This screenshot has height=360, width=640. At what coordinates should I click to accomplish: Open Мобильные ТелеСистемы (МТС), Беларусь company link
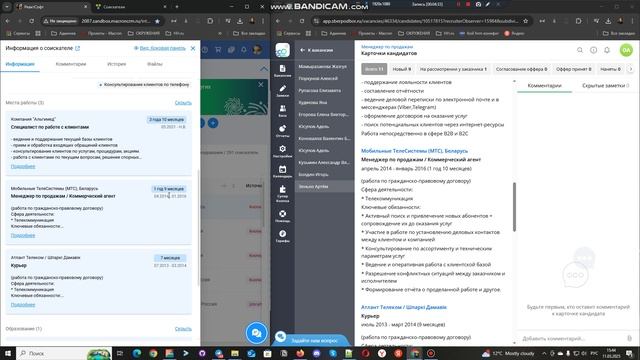pos(414,151)
